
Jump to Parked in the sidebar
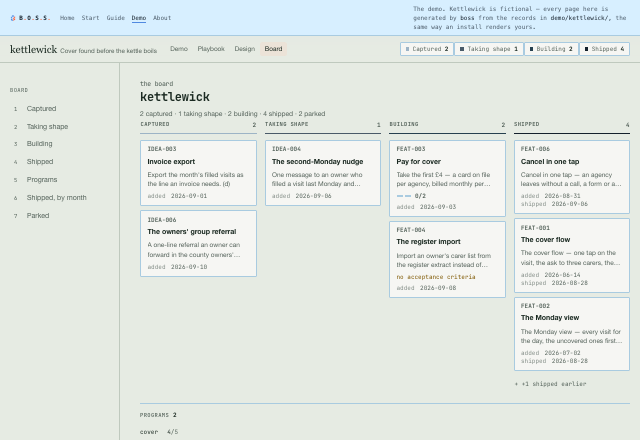tap(38, 216)
